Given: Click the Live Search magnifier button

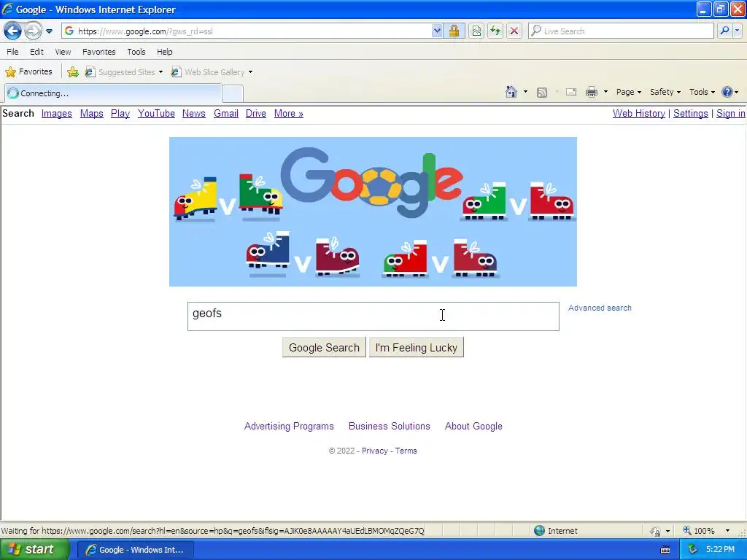Looking at the screenshot, I should [724, 31].
